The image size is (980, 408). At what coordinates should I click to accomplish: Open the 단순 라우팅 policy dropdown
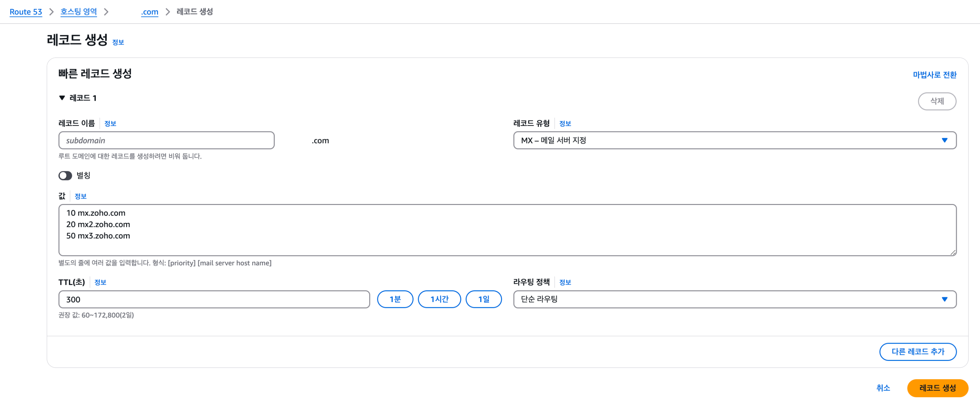point(734,299)
